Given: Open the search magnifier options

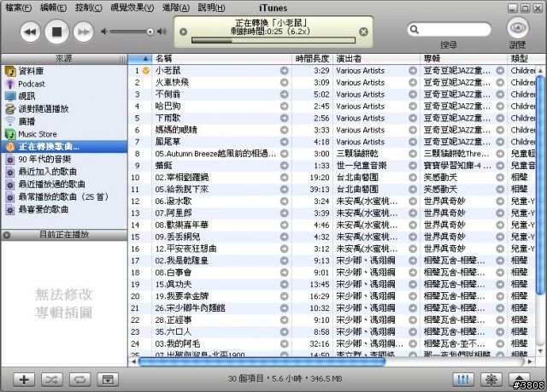Looking at the screenshot, I should [x=414, y=29].
